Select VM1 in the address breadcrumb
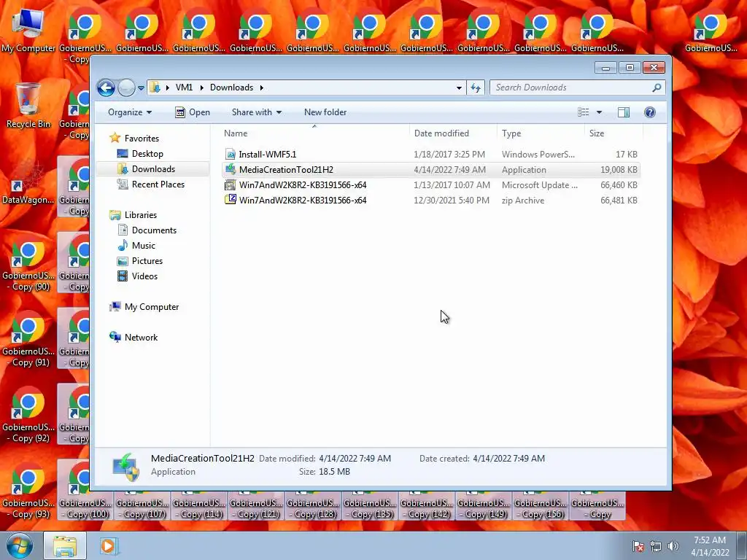747x560 pixels. [x=184, y=87]
